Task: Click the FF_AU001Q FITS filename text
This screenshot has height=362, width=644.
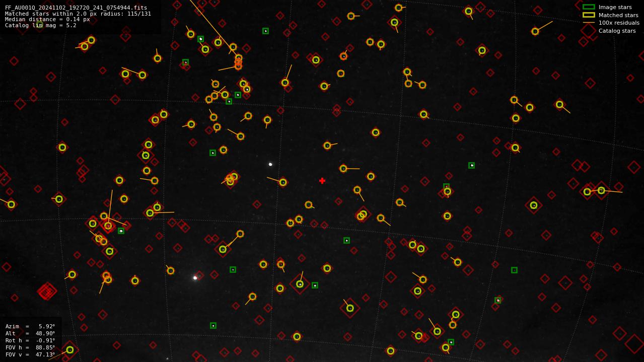Action: coord(76,8)
